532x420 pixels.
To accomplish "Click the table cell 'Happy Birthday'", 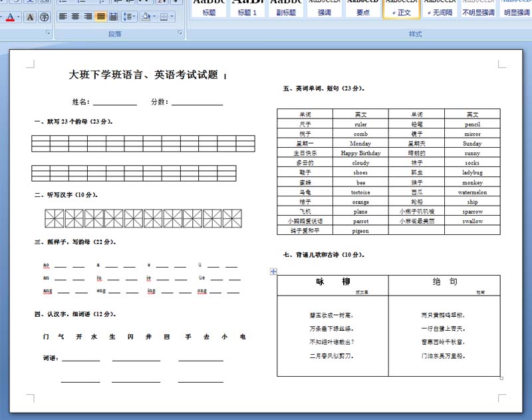I will [x=360, y=153].
